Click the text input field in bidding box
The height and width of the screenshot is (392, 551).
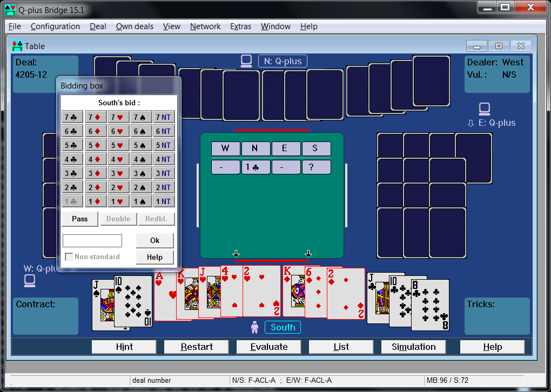(92, 240)
